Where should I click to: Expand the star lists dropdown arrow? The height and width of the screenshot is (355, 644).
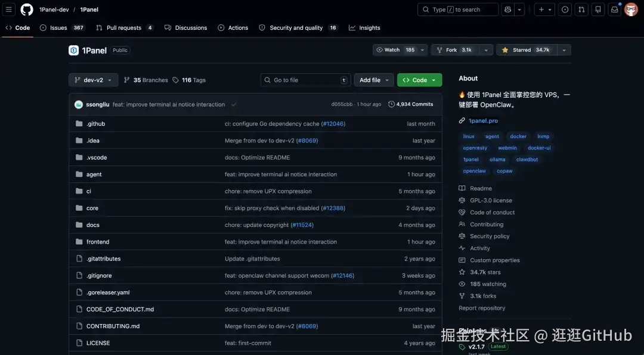tap(564, 50)
